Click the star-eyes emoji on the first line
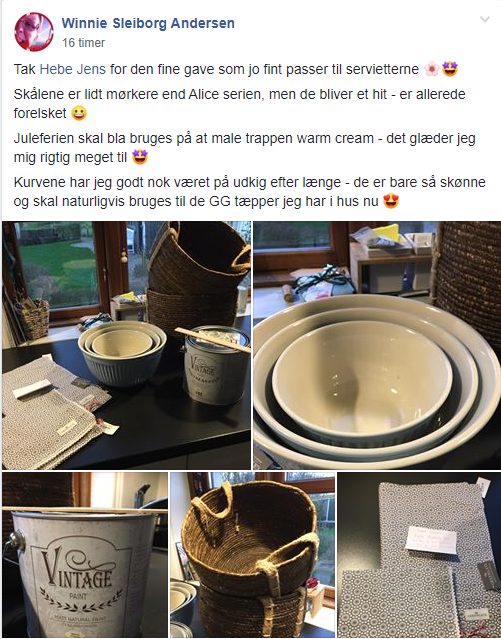 [x=450, y=69]
